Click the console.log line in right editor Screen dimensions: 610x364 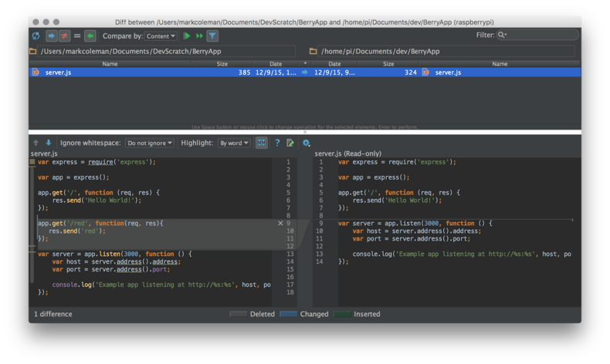(x=462, y=254)
